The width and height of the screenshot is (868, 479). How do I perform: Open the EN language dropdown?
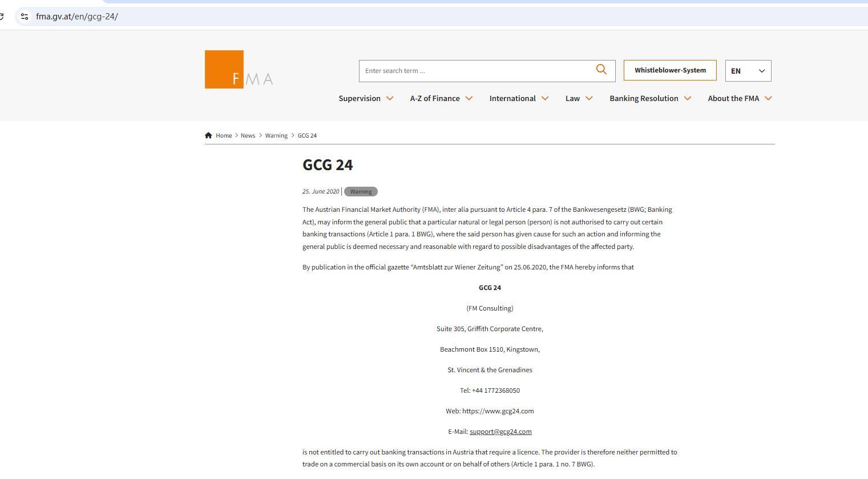pos(748,71)
